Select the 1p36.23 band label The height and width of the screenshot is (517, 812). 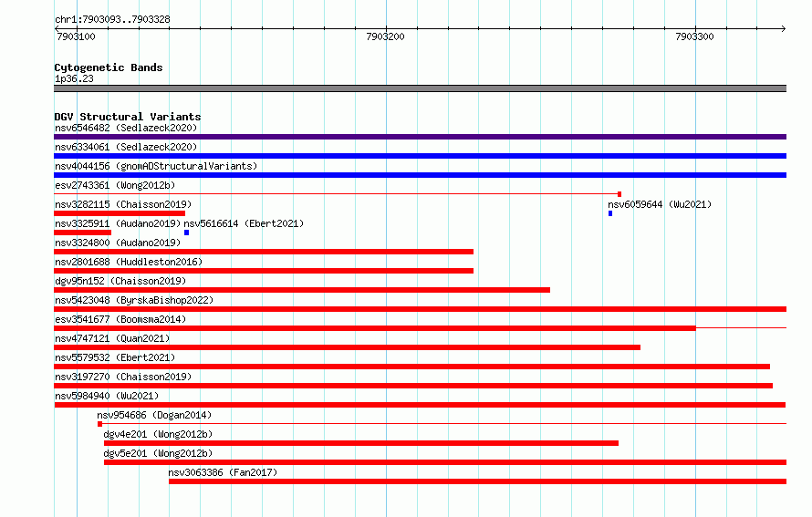tap(74, 78)
